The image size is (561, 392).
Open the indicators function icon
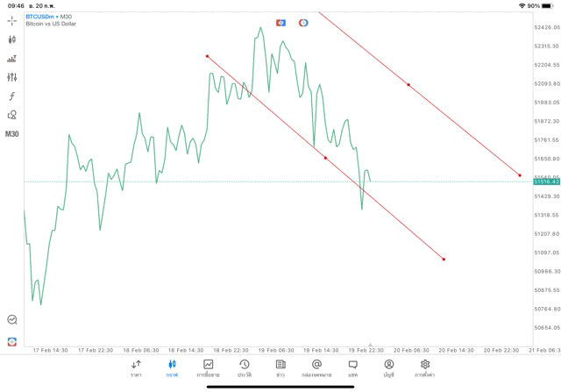click(x=12, y=96)
